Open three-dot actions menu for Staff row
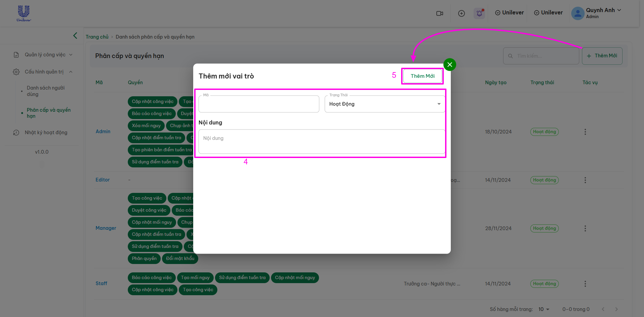Screen dimensions: 644x317 [585, 284]
